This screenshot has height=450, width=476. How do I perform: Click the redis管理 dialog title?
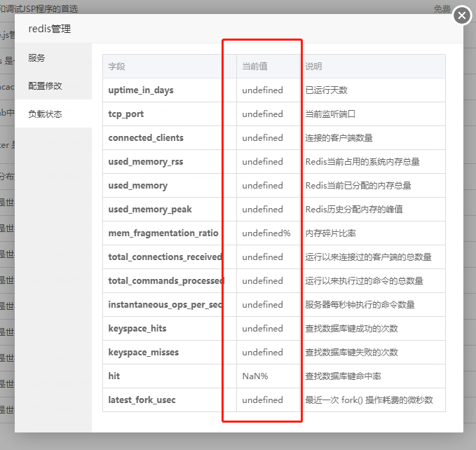50,29
